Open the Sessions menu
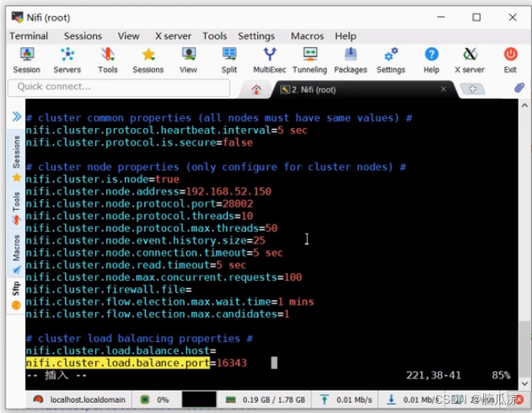This screenshot has width=532, height=413. click(83, 36)
